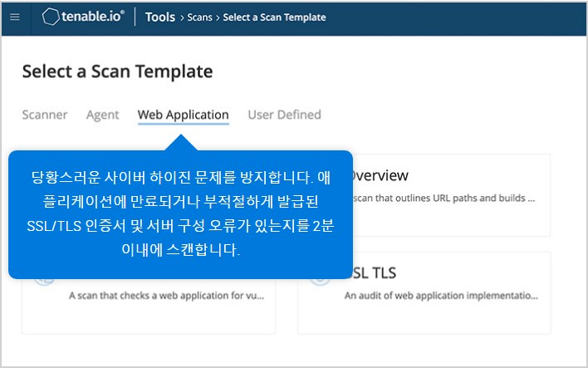The height and width of the screenshot is (368, 588).
Task: Click the chevron after Scans breadcrumb
Action: coord(218,17)
